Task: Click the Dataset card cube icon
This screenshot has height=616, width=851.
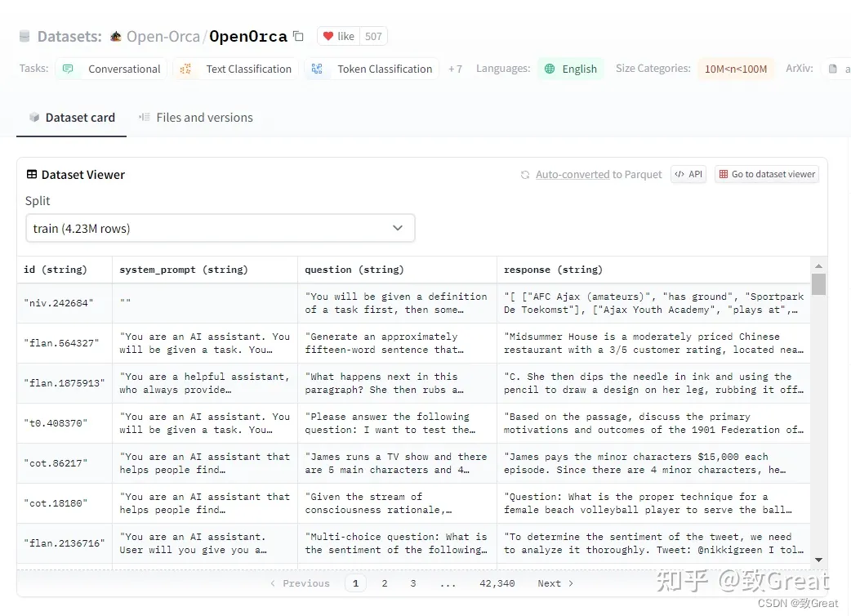Action: [34, 117]
